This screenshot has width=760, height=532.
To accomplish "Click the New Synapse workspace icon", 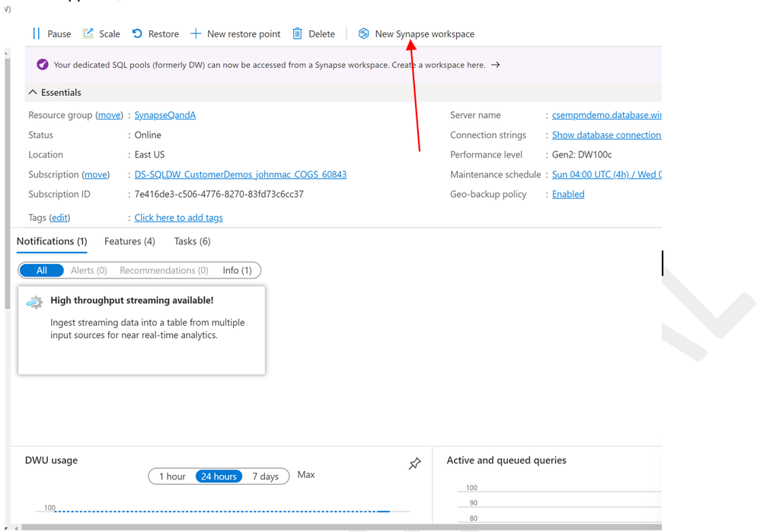I will point(363,33).
